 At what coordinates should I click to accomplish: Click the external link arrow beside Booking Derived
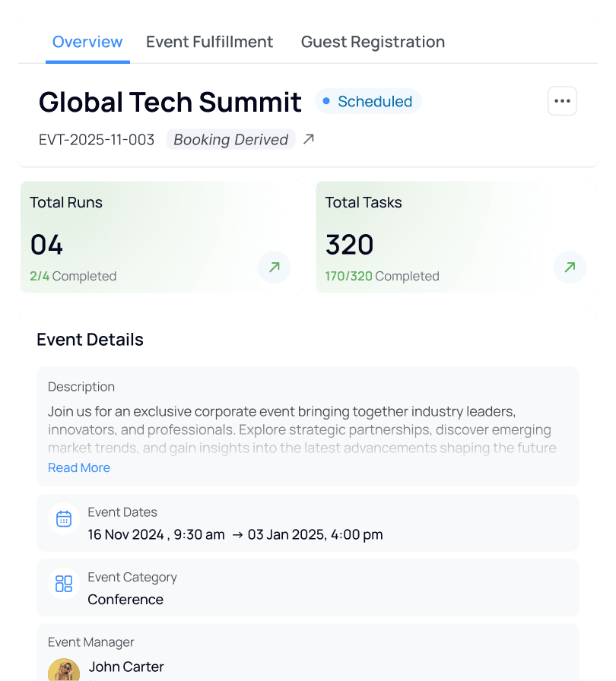(309, 139)
